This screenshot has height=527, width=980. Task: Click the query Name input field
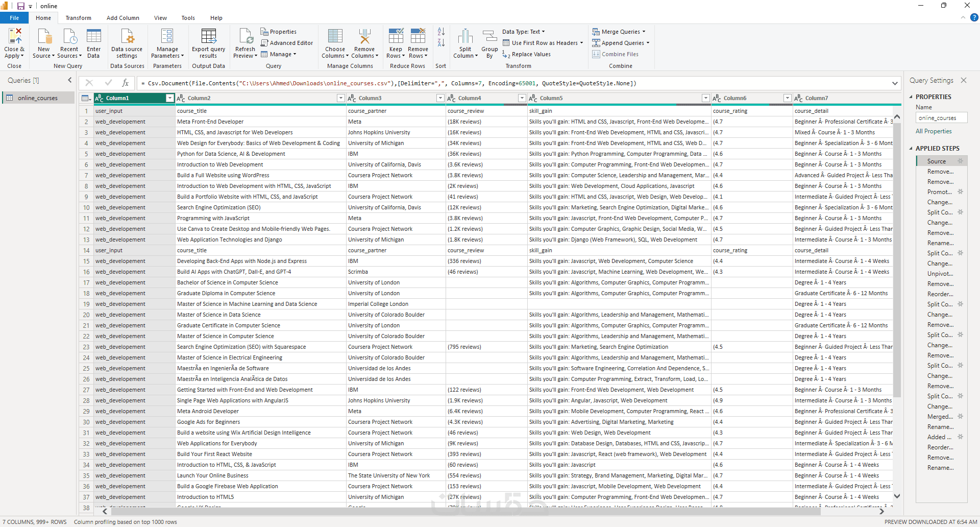pyautogui.click(x=942, y=118)
